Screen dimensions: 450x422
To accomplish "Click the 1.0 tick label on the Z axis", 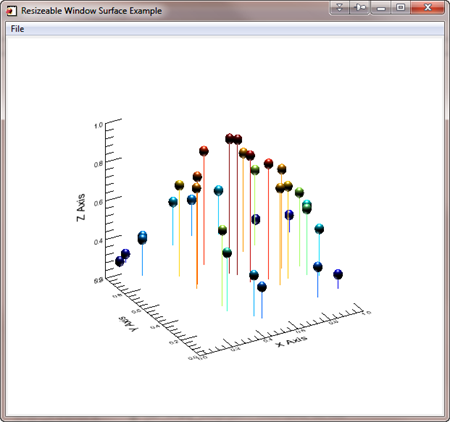I will pos(98,126).
